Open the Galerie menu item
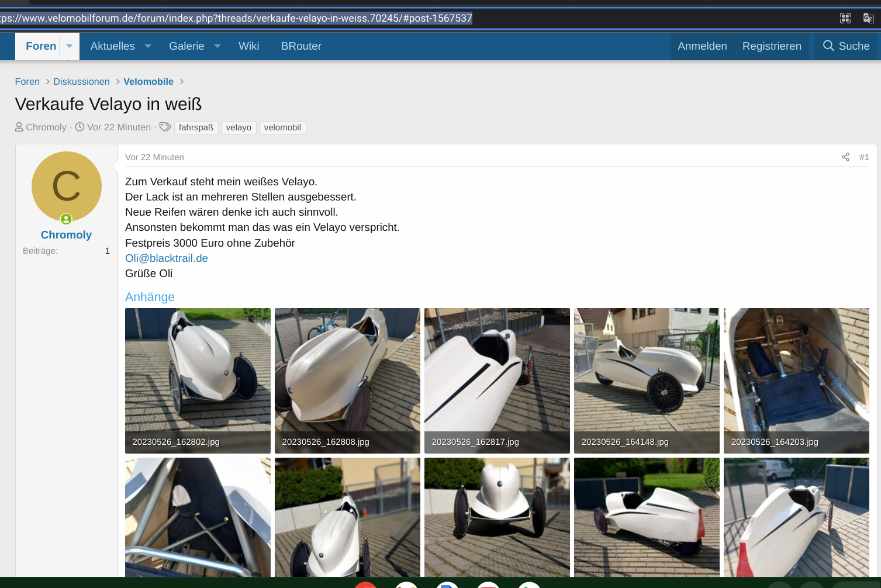This screenshot has height=588, width=881. (x=186, y=46)
